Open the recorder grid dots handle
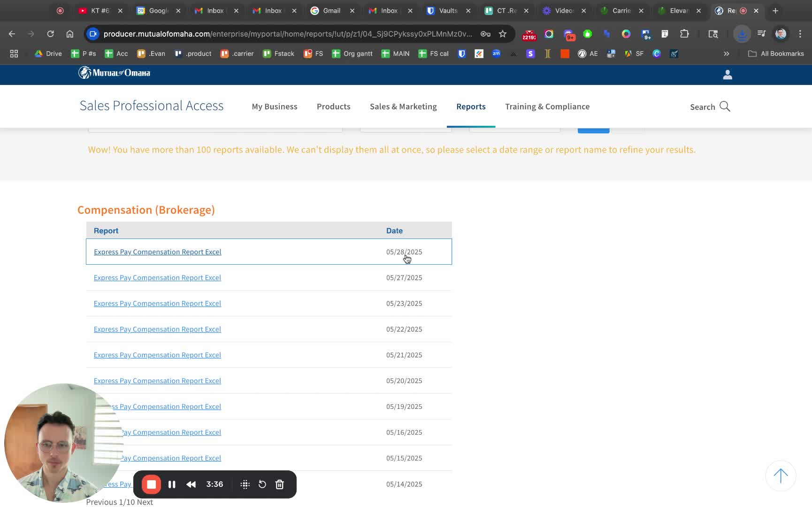 pyautogui.click(x=245, y=484)
